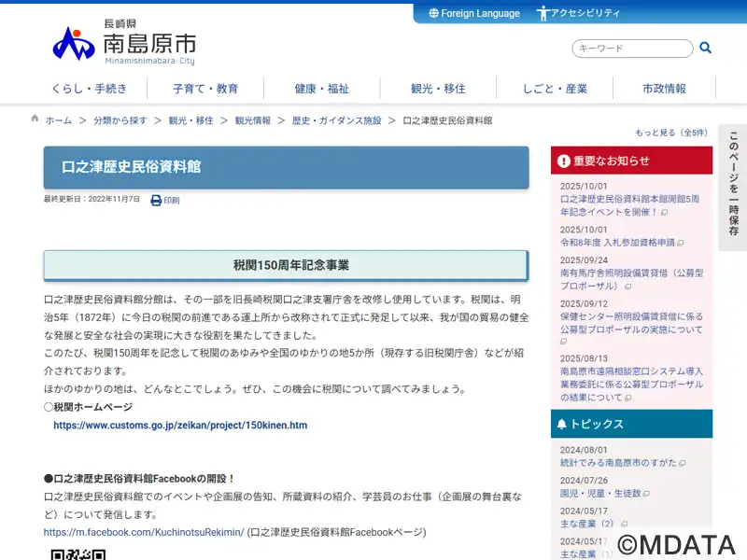Select the 市政情報 menu item

click(664, 89)
